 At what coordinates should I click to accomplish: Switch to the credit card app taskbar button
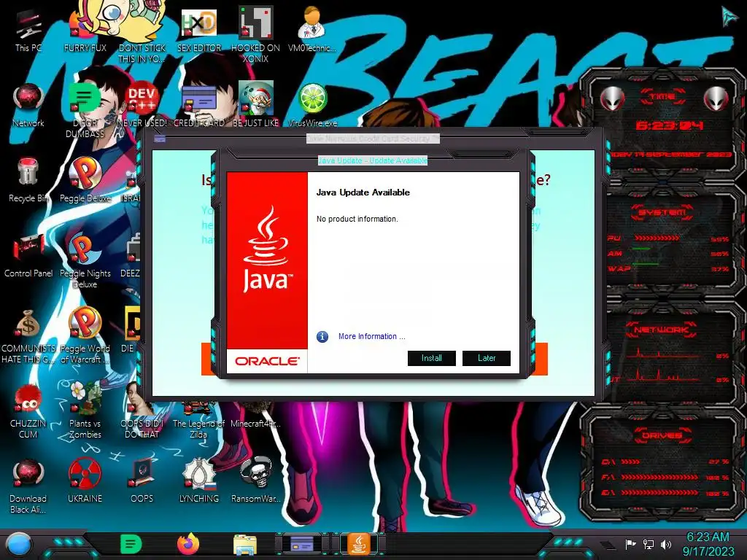point(302,544)
